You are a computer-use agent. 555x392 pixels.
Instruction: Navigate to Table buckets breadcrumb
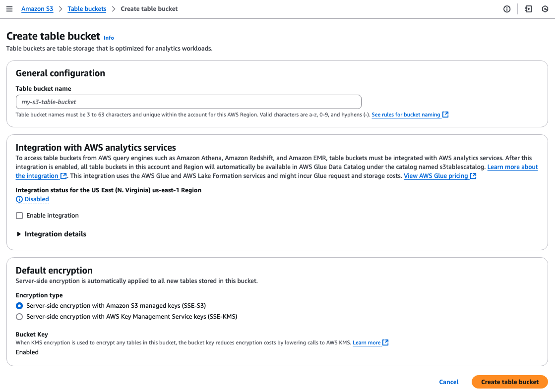click(x=87, y=9)
